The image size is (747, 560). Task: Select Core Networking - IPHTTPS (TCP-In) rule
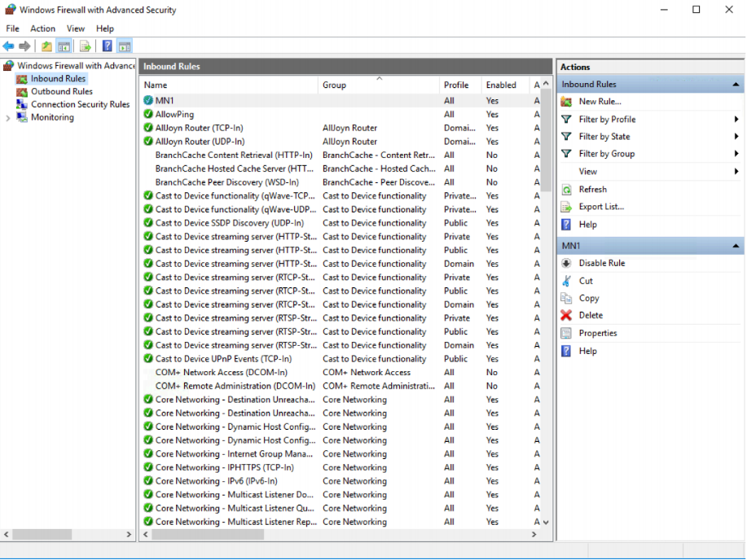click(x=341, y=468)
